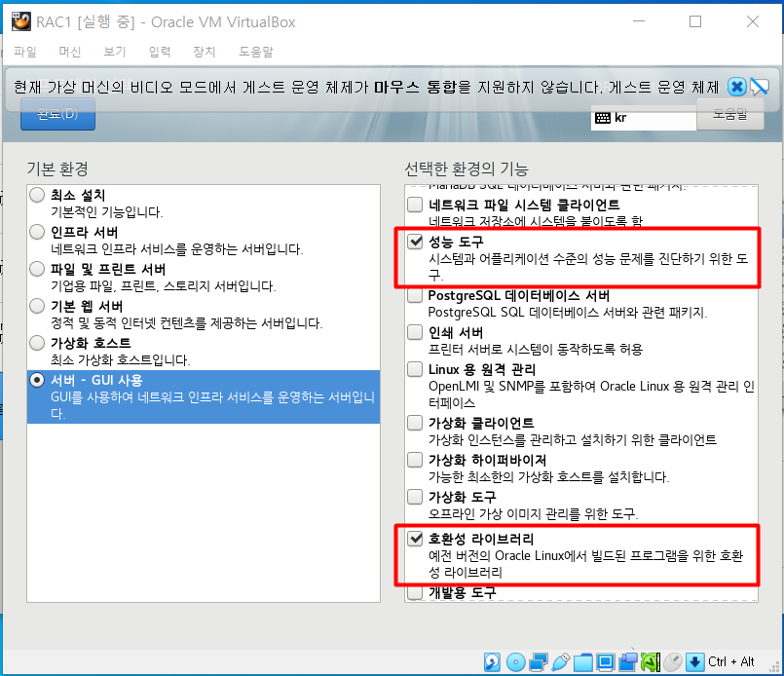The height and width of the screenshot is (676, 784).
Task: Enable the Linux 용 원격 관리 checkbox
Action: coord(415,369)
